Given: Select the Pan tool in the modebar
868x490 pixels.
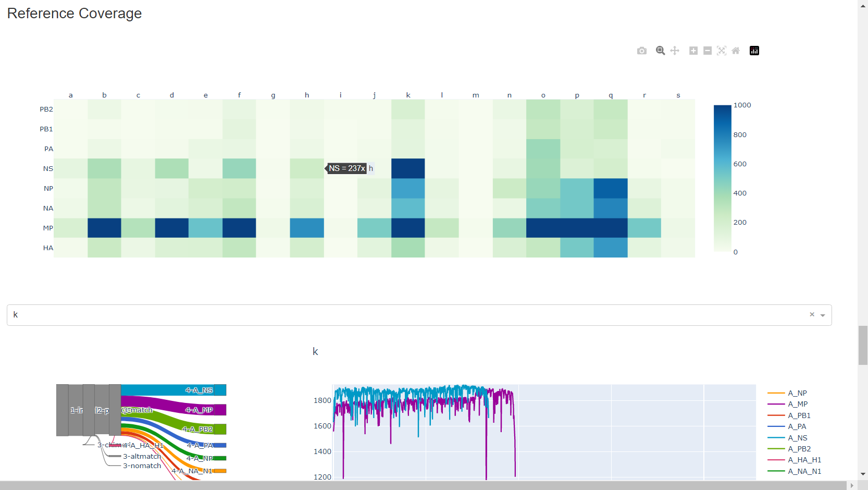Looking at the screenshot, I should (675, 51).
